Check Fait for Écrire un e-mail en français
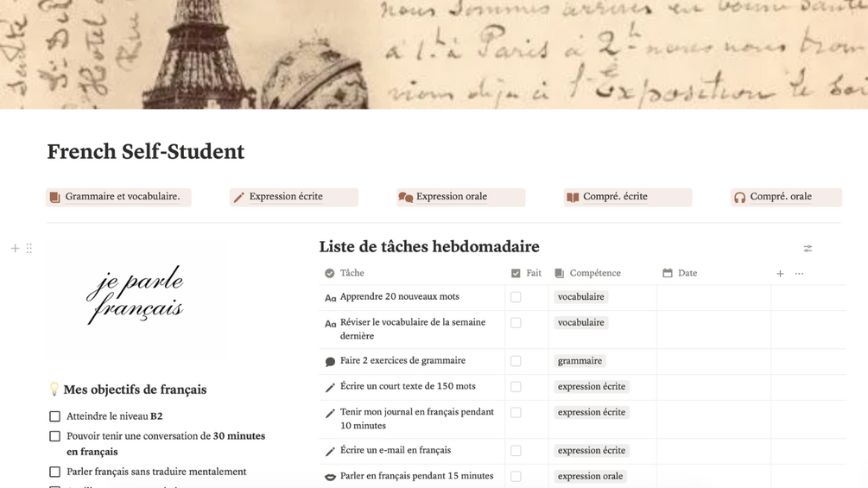 (516, 450)
